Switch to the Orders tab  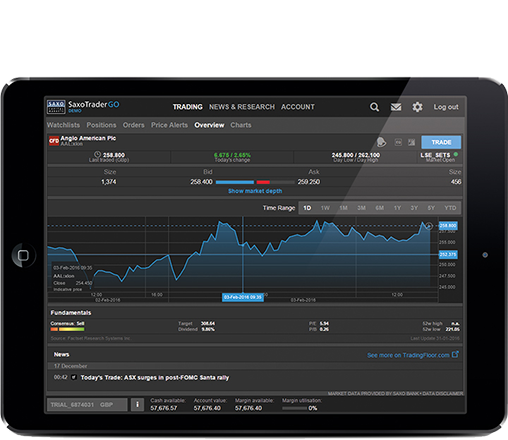click(x=134, y=125)
